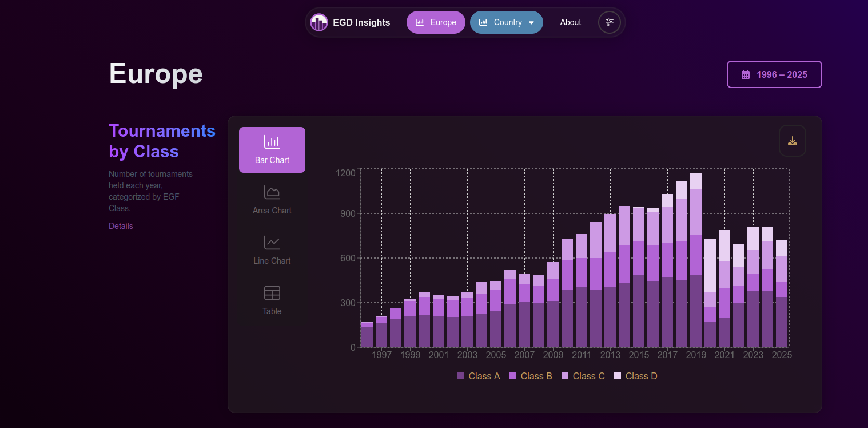Screen dimensions: 868x428
Task: Select the Bar Chart view icon
Action: (272, 142)
